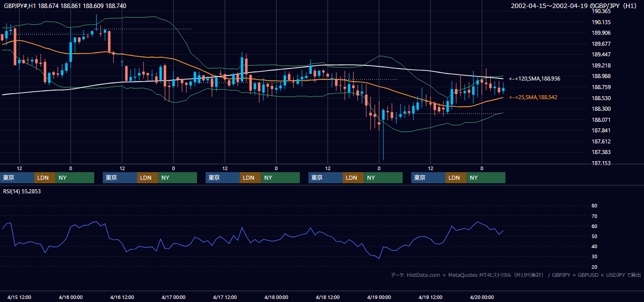This screenshot has height=302, width=644.
Task: Click price axis value 188.071
Action: coord(601,120)
